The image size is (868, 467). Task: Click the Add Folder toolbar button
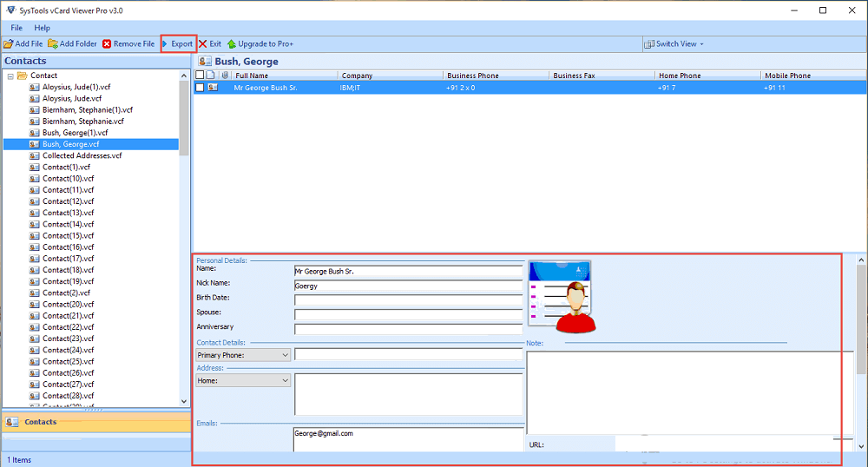tap(73, 43)
